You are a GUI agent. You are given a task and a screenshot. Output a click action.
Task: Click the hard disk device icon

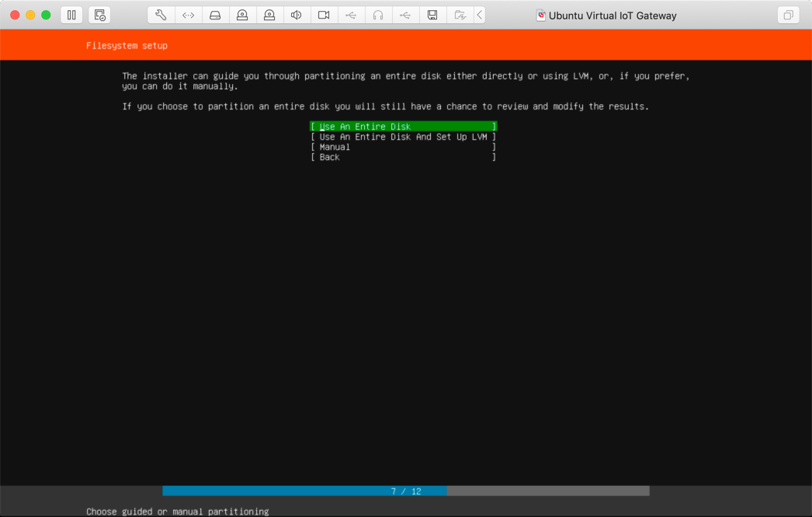click(x=216, y=15)
